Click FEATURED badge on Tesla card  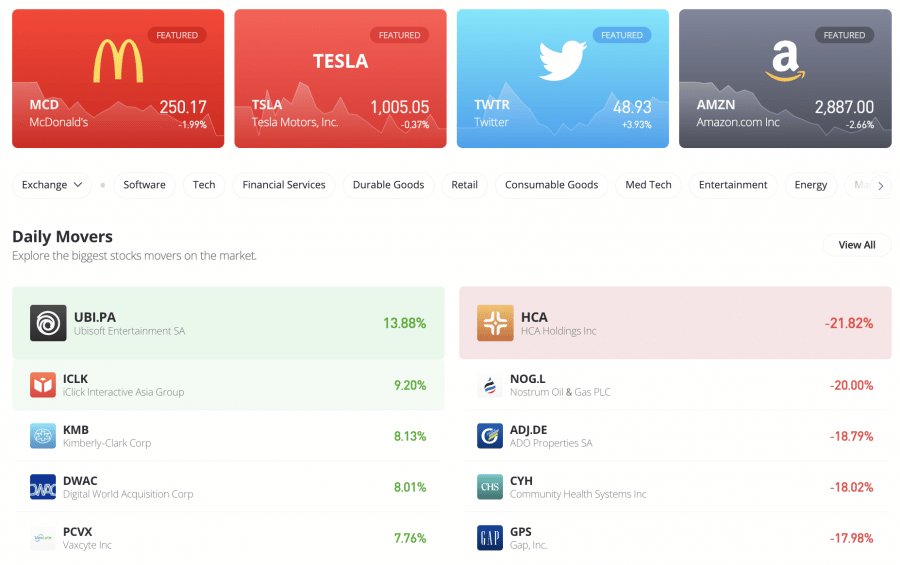pyautogui.click(x=399, y=35)
